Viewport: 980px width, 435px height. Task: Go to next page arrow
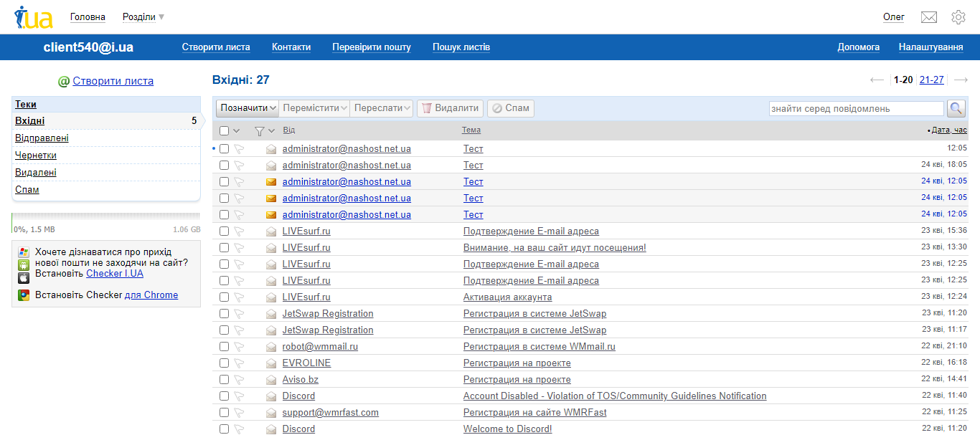961,80
